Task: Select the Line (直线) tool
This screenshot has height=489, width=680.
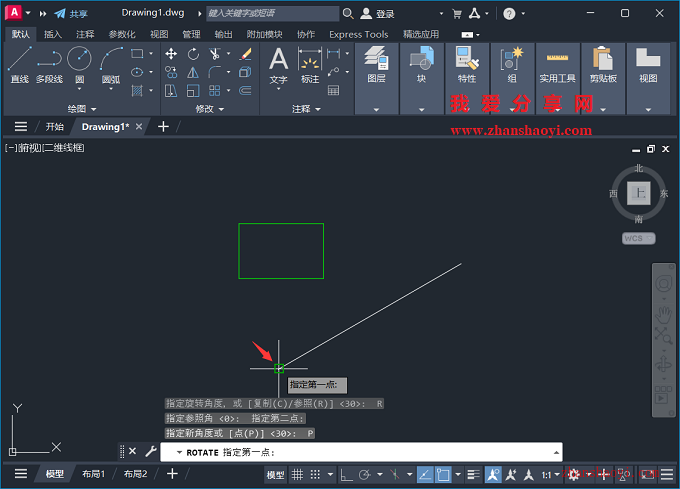Action: [x=20, y=65]
